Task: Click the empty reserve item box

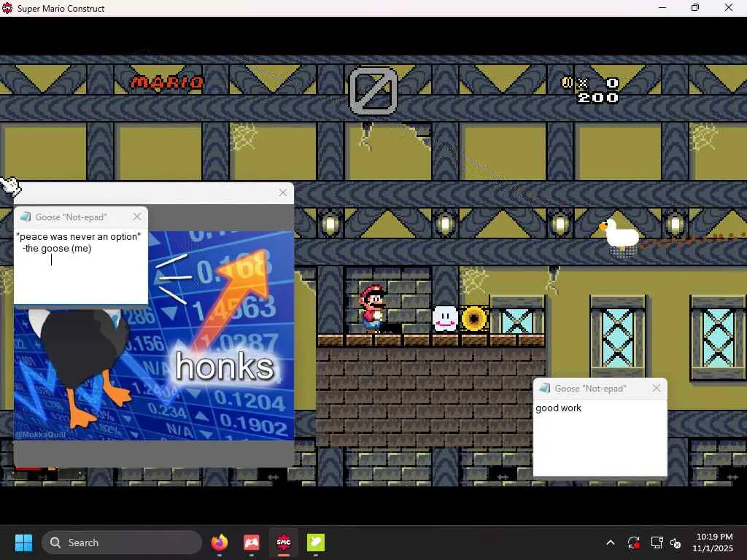Action: coord(373,91)
